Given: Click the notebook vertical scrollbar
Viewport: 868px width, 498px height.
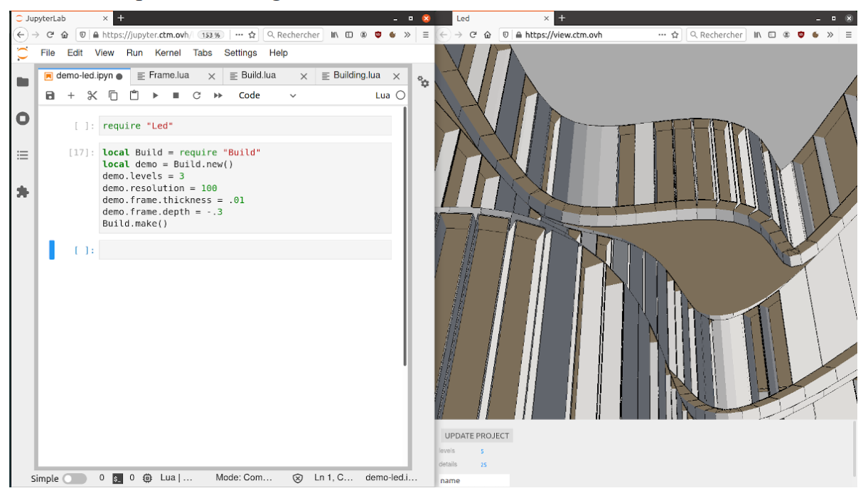Looking at the screenshot, I should tap(405, 234).
